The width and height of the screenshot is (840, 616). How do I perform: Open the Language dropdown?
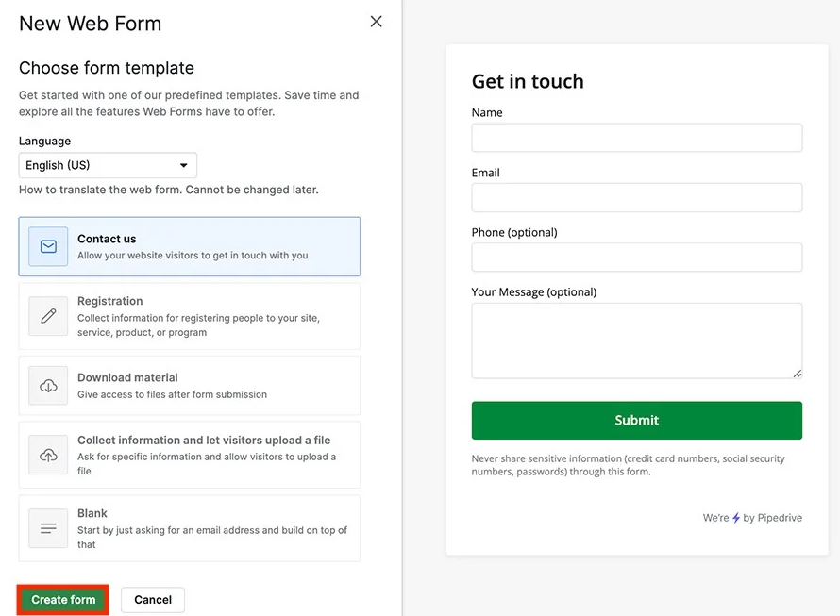pyautogui.click(x=107, y=164)
